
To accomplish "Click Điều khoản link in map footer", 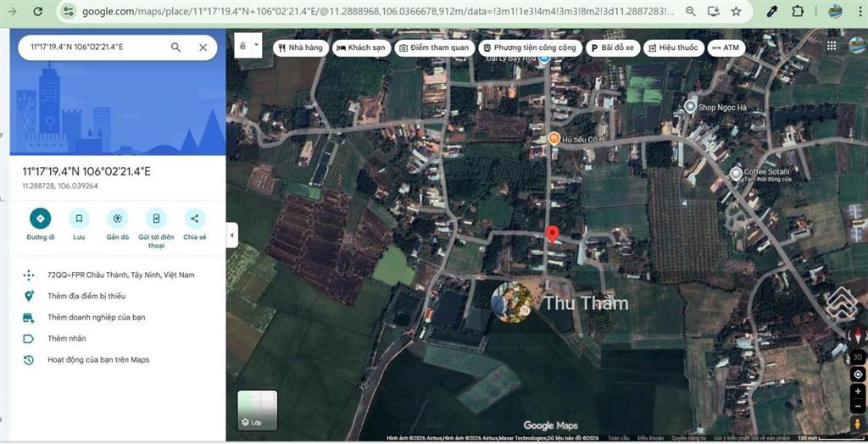I will 650,438.
